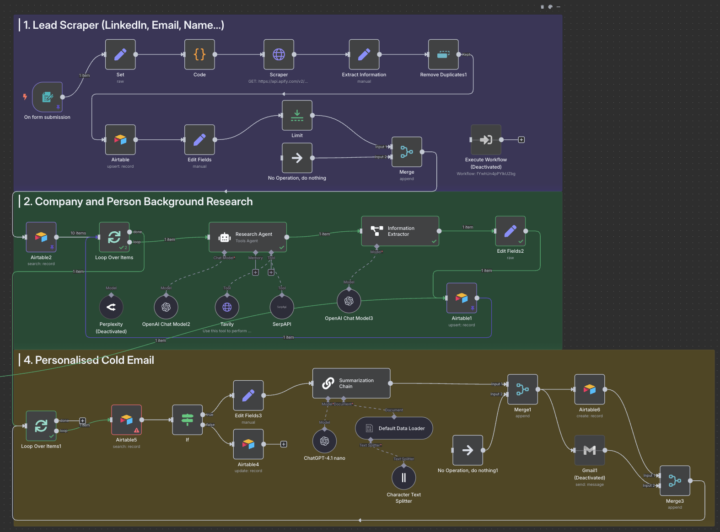
Task: Add a node after Airtable4 plus connector
Action: (284, 444)
